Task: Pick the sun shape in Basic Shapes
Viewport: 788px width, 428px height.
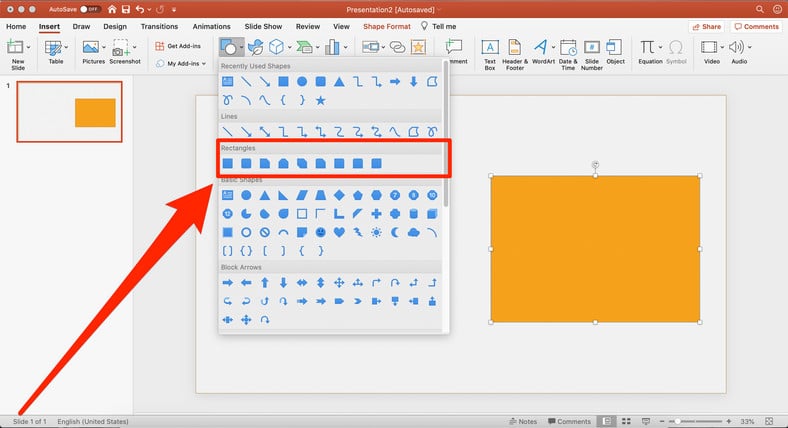Action: coord(376,232)
